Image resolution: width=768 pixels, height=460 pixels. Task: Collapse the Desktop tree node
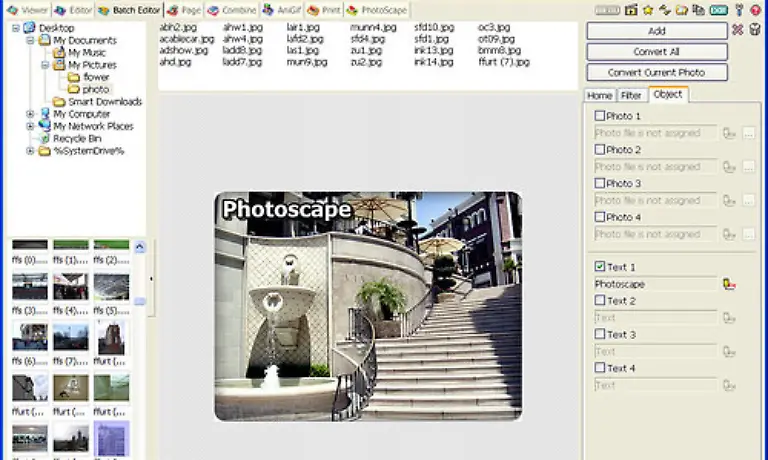(16, 28)
